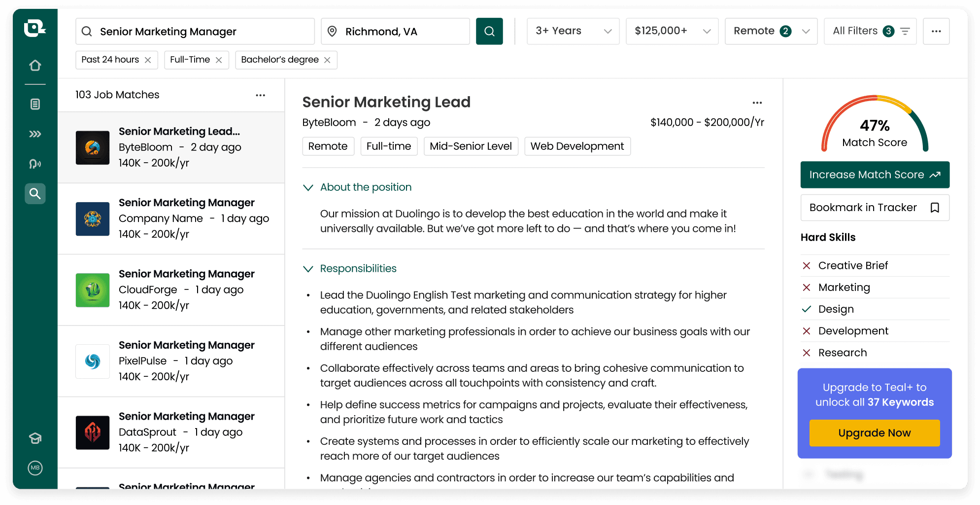The width and height of the screenshot is (980, 505).
Task: Click the Teal logo in the sidebar
Action: [34, 28]
